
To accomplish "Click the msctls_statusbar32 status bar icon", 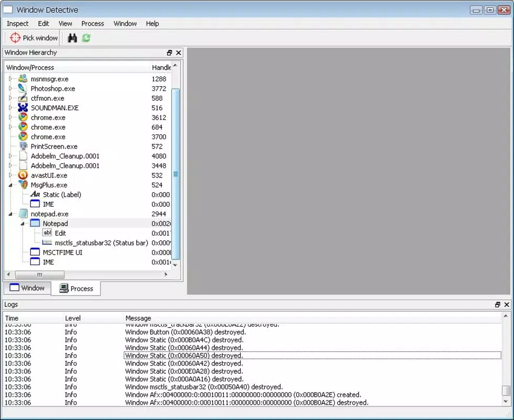I will (47, 243).
